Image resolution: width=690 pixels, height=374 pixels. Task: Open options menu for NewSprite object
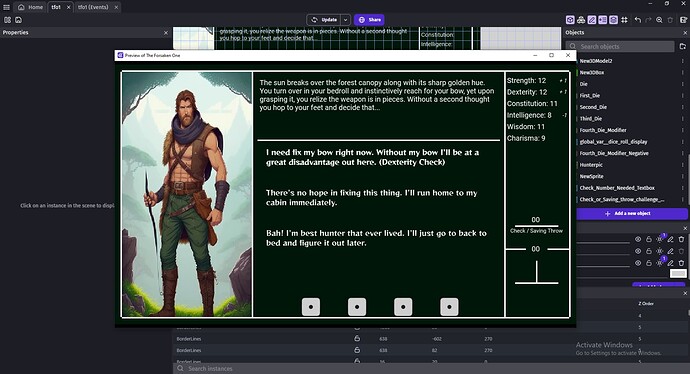click(683, 176)
